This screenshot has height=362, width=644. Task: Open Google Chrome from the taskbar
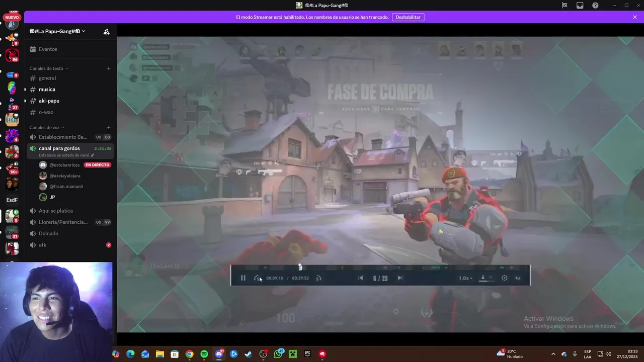[189, 354]
